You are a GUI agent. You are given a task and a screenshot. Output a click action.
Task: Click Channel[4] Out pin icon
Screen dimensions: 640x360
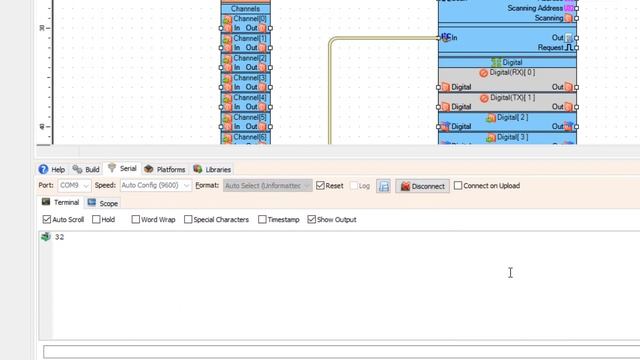262,107
